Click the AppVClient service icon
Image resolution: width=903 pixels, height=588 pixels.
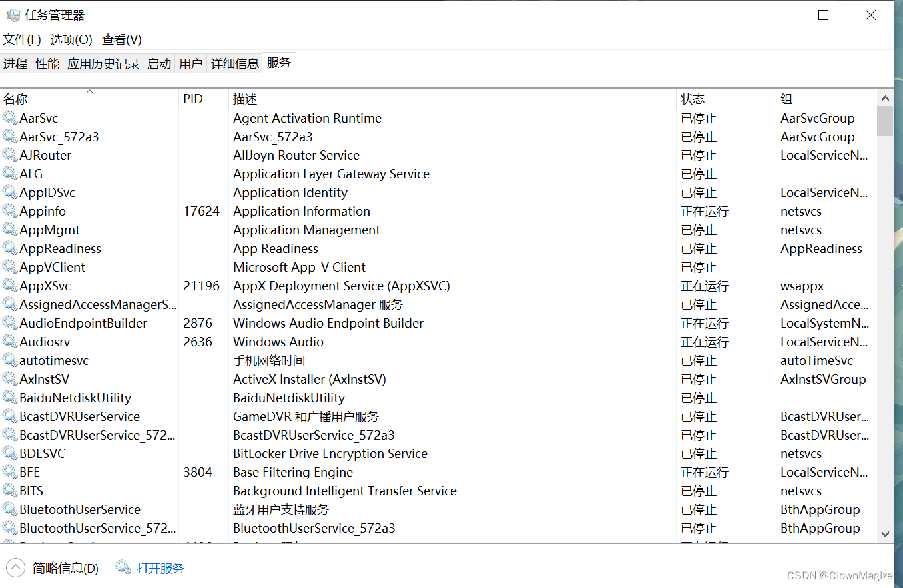(9, 267)
